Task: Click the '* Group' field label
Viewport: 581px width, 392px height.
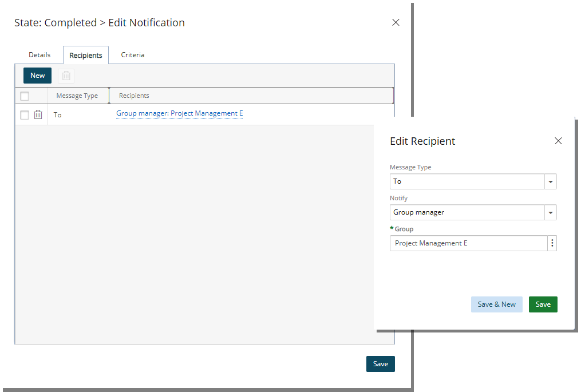Action: [x=402, y=229]
